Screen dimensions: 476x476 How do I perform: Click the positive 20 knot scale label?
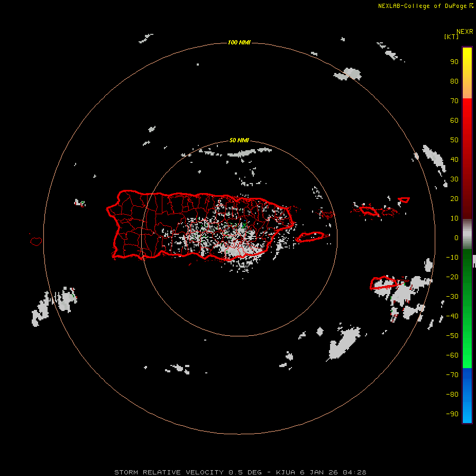click(x=454, y=199)
